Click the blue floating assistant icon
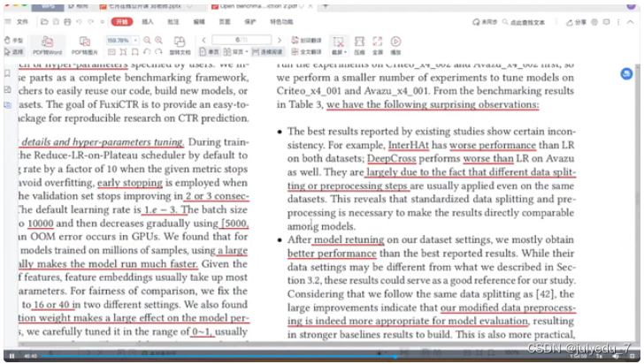644x364 pixels. [626, 74]
